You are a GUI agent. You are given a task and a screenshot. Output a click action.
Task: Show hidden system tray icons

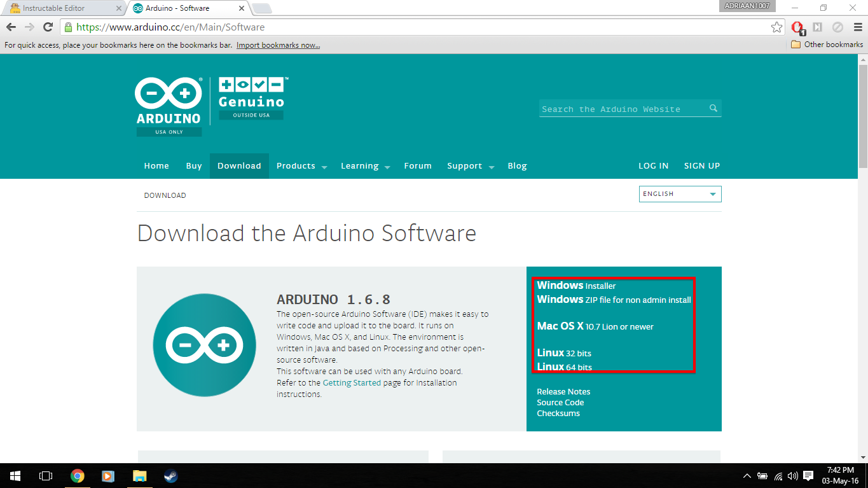pos(747,475)
